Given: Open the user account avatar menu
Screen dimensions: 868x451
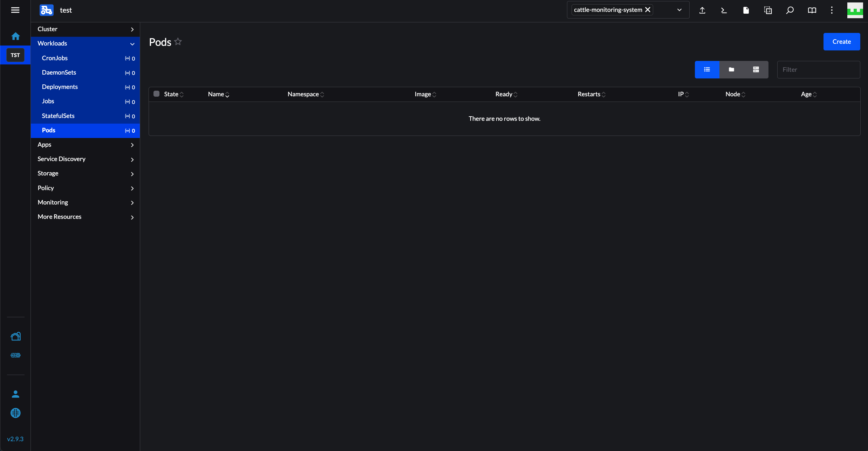Looking at the screenshot, I should [855, 10].
